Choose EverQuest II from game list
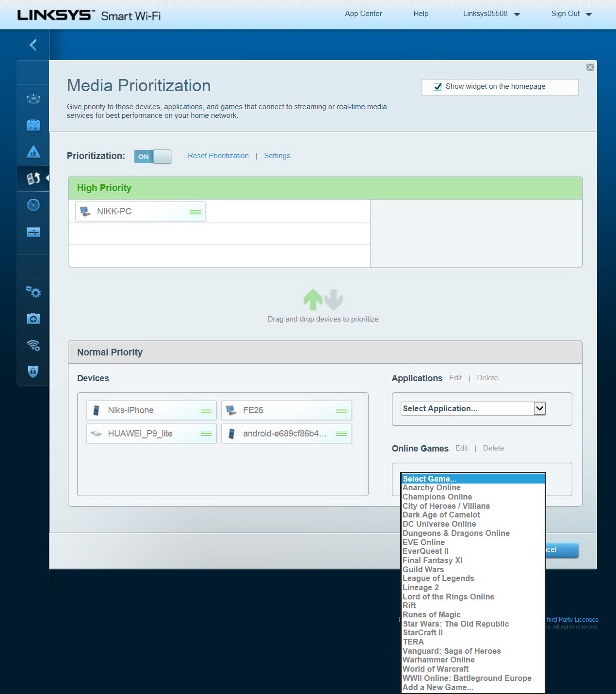The width and height of the screenshot is (616, 694). tap(473, 551)
